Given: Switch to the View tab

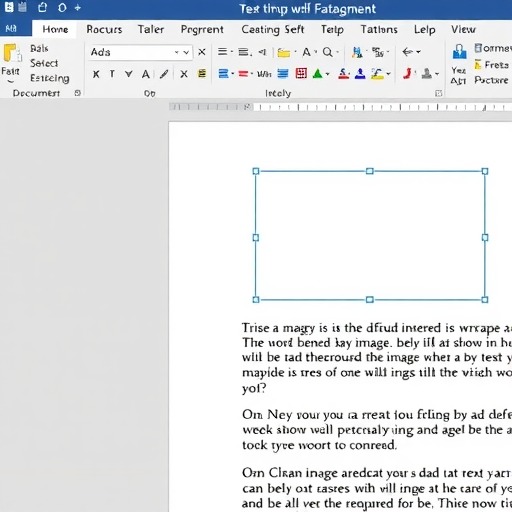Looking at the screenshot, I should [463, 29].
